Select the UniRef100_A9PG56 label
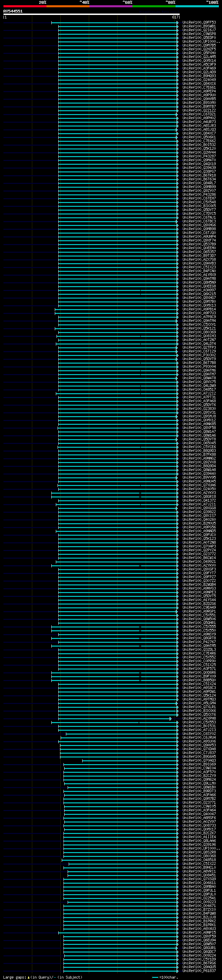Viewport: 222px width, 980px height. (199, 527)
